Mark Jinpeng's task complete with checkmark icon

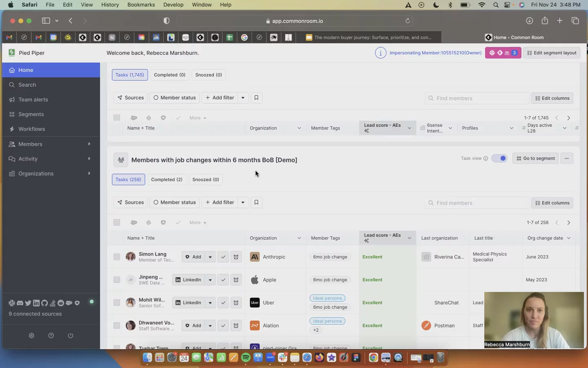coord(223,280)
